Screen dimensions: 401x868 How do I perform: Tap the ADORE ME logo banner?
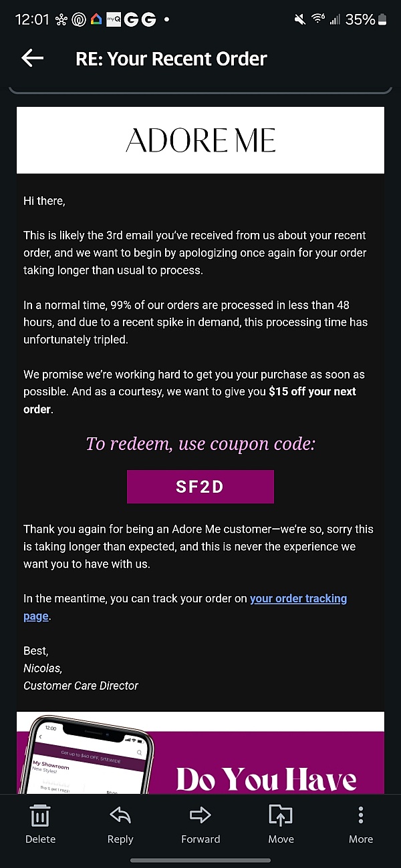coord(200,140)
